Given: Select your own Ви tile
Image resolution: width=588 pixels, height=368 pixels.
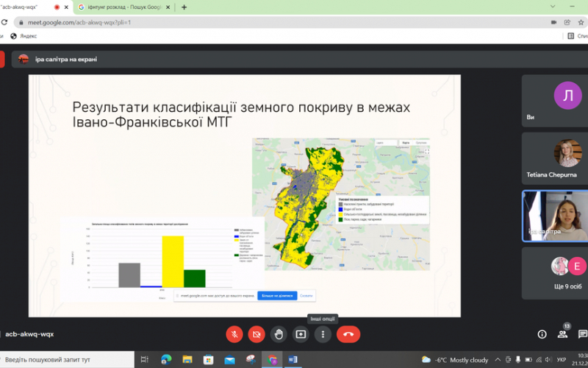Looking at the screenshot, I should coord(555,101).
